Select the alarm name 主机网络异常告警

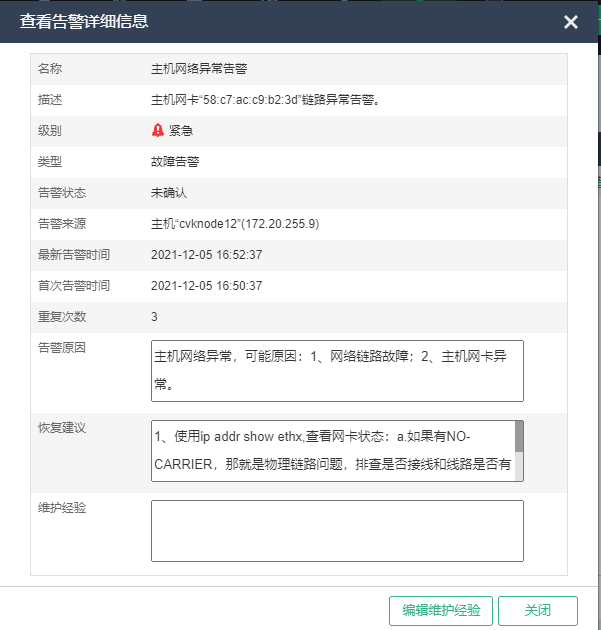199,69
